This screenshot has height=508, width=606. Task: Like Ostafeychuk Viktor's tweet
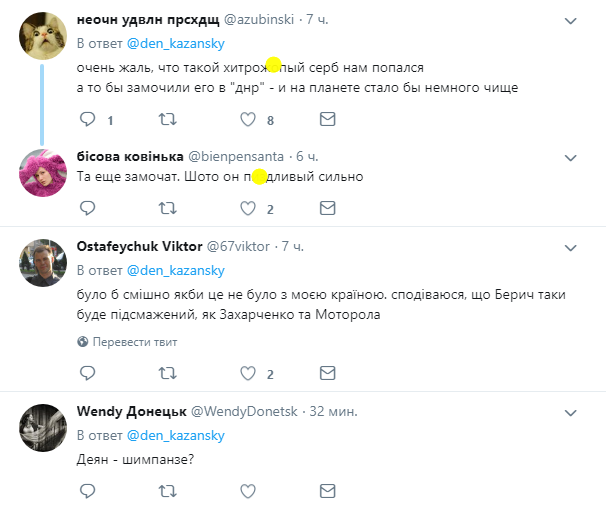tap(248, 373)
